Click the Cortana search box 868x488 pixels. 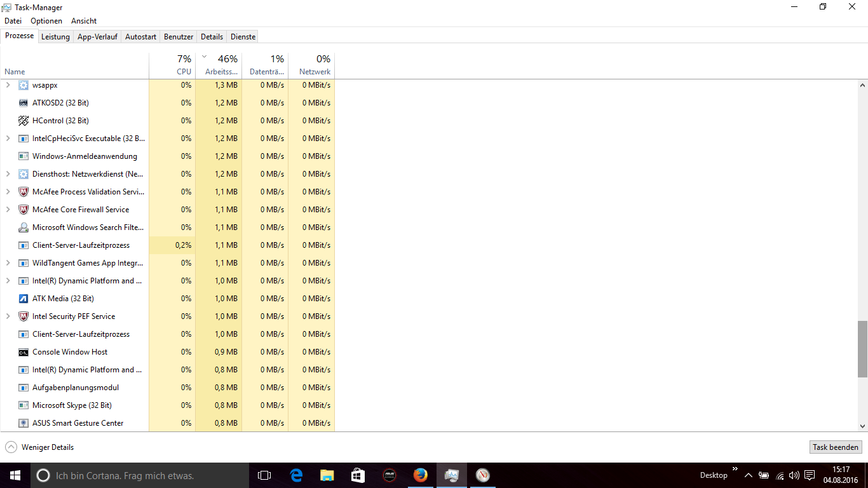pyautogui.click(x=140, y=475)
